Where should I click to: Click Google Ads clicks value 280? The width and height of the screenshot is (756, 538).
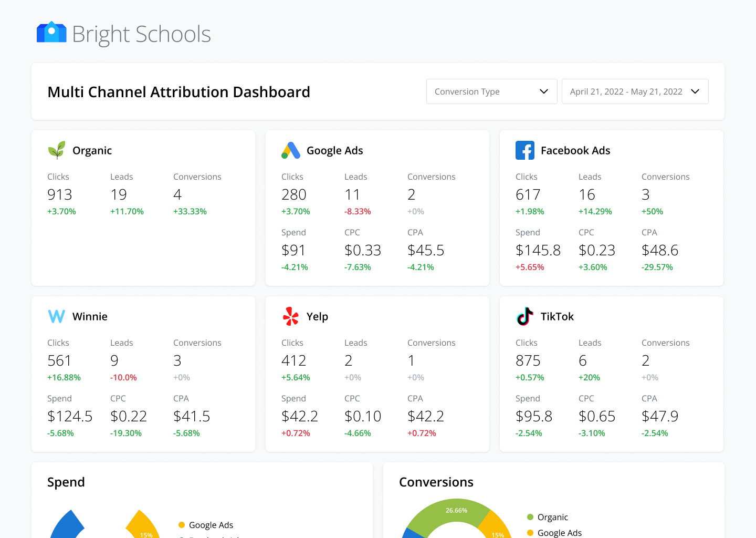[294, 194]
